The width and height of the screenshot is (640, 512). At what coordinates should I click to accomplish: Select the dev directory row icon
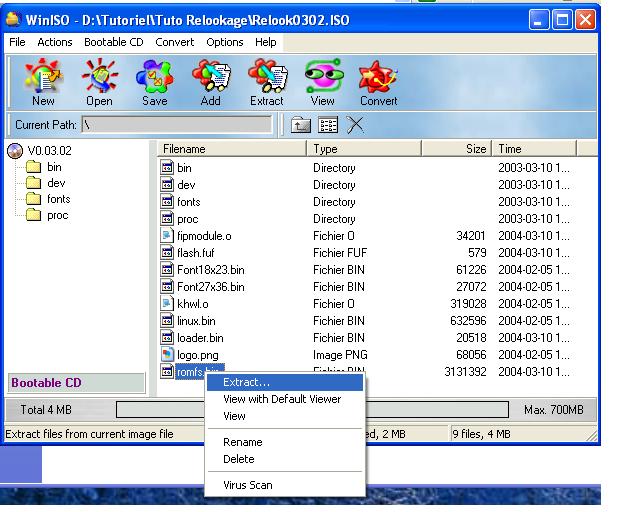pyautogui.click(x=167, y=185)
